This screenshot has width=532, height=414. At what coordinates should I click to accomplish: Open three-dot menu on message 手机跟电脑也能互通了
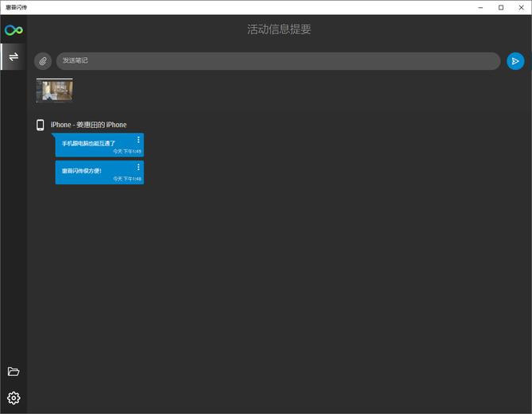pos(138,140)
